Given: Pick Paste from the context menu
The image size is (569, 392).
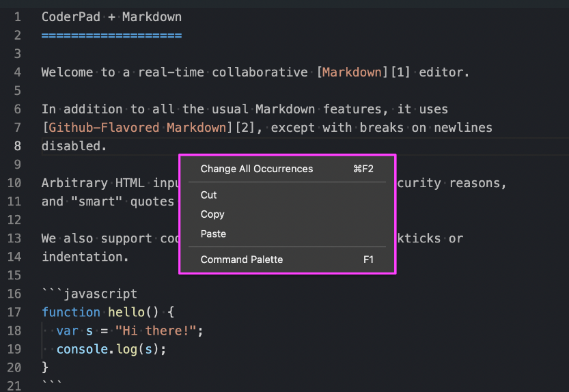Looking at the screenshot, I should (213, 234).
